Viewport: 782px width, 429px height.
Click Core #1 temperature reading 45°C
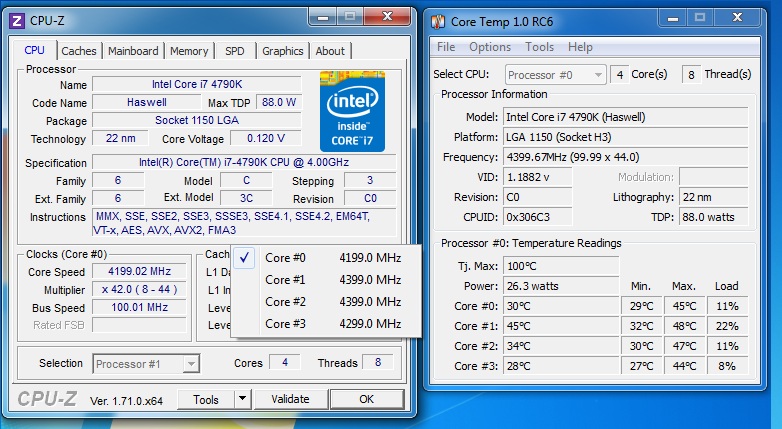click(x=561, y=326)
